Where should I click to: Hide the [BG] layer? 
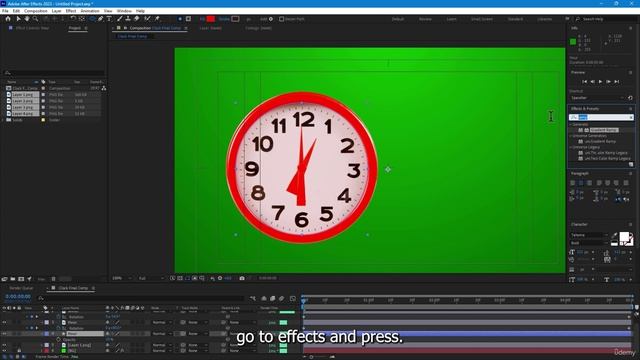(4, 351)
